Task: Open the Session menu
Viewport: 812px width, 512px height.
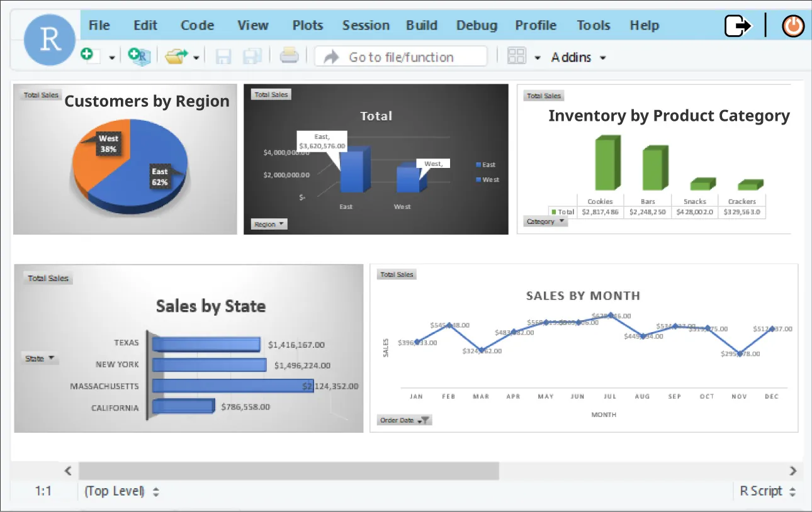Action: click(x=366, y=25)
